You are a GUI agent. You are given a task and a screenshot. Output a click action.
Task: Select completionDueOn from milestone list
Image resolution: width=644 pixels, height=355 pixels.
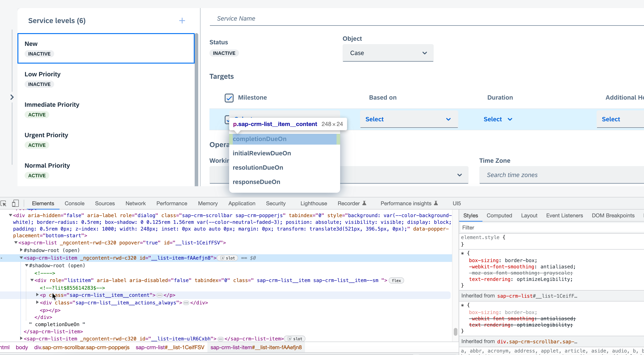click(284, 139)
